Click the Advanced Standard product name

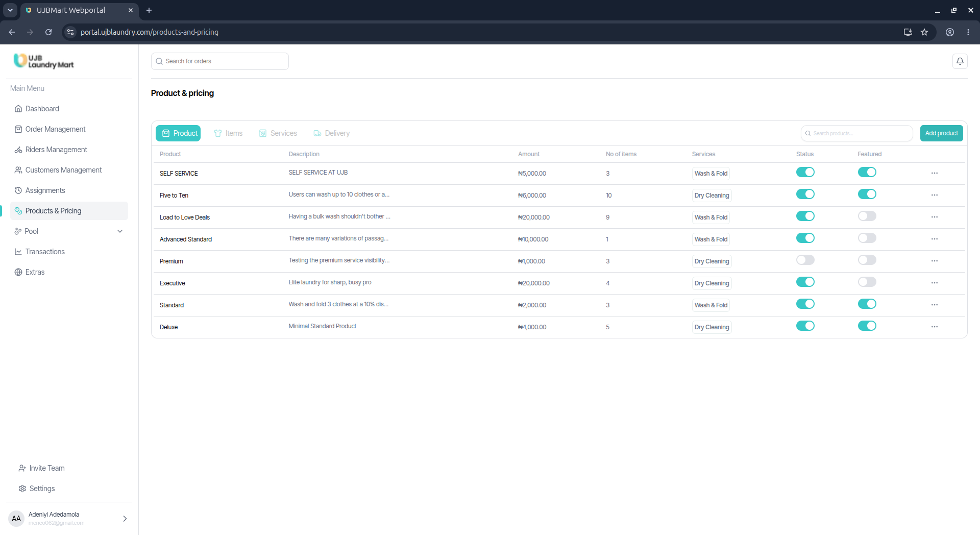(186, 239)
